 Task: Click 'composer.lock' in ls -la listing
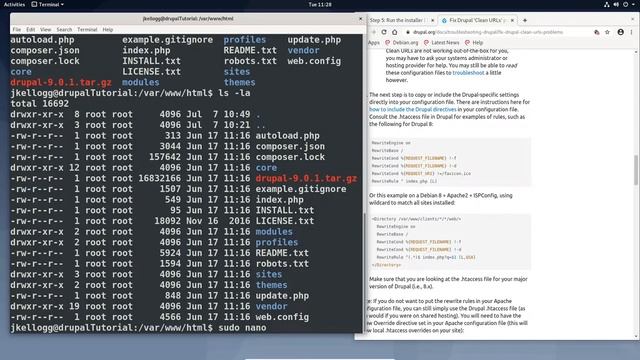(290, 157)
